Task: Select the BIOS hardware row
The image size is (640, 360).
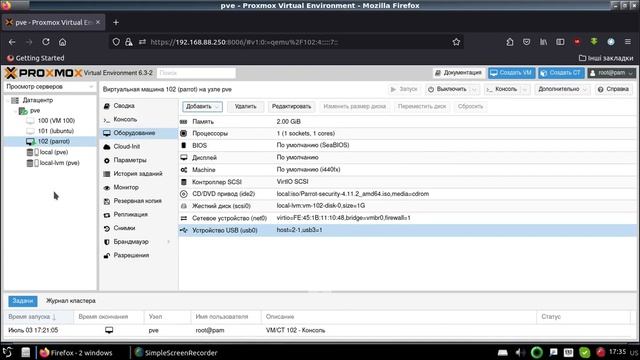Action: click(x=408, y=145)
